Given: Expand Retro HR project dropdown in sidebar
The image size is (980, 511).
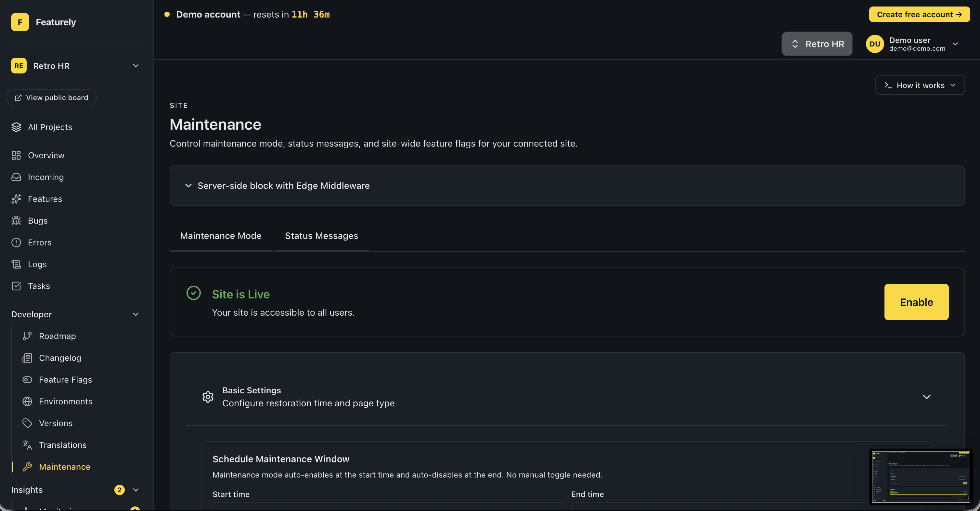Looking at the screenshot, I should click(x=136, y=66).
